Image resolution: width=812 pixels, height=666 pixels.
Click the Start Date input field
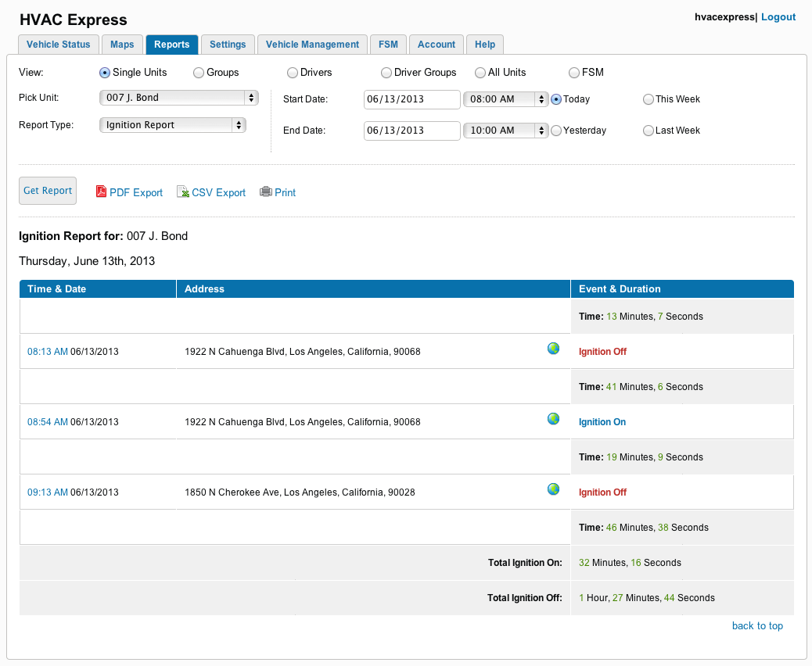click(411, 99)
